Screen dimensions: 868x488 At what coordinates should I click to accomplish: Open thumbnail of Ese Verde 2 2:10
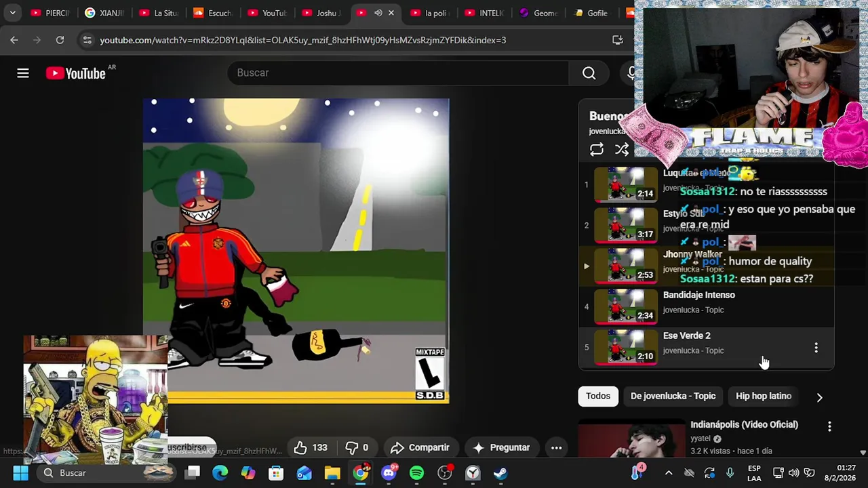point(626,347)
